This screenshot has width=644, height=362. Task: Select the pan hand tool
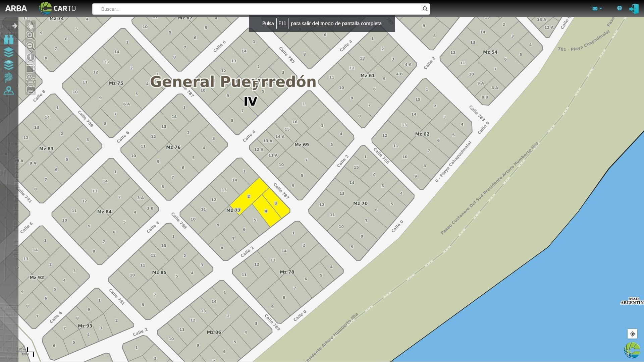tap(31, 25)
